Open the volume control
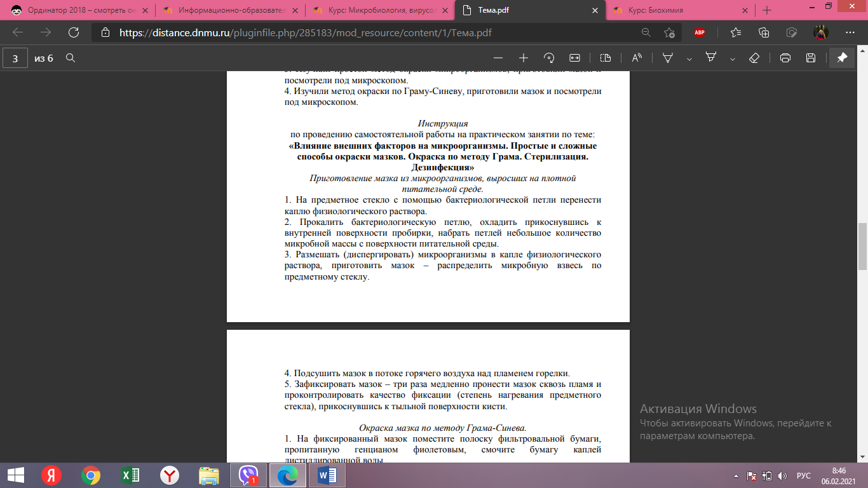Image resolution: width=868 pixels, height=488 pixels. click(x=782, y=475)
